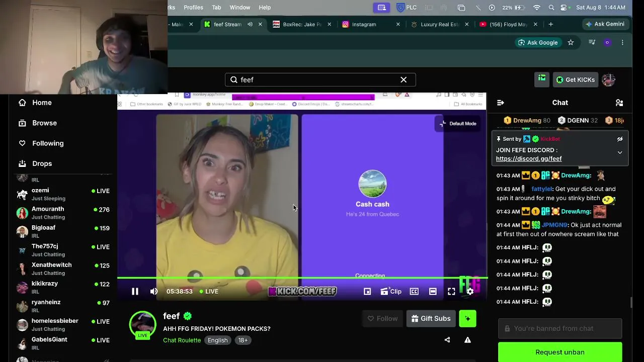Click Ask Google in the address bar
Viewport: 644px width, 362px height.
coord(537,43)
